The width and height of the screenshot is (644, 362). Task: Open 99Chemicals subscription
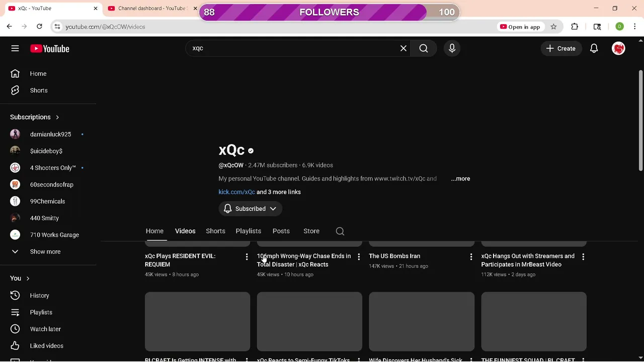click(x=48, y=201)
